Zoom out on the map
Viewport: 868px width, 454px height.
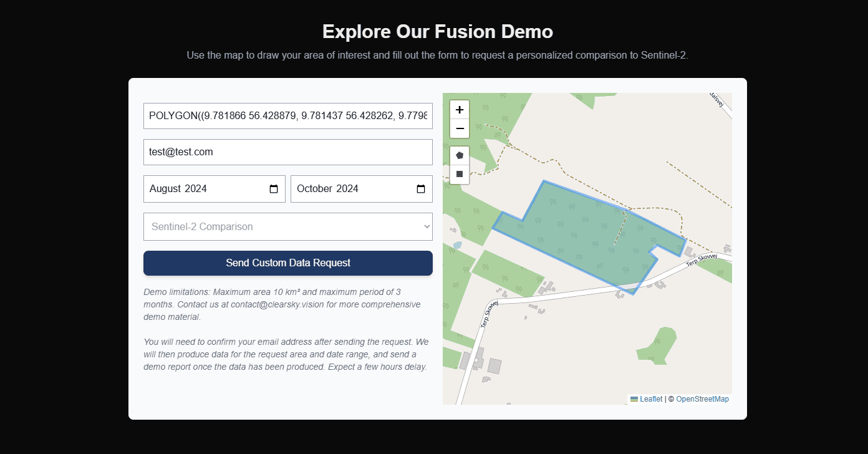coord(459,128)
